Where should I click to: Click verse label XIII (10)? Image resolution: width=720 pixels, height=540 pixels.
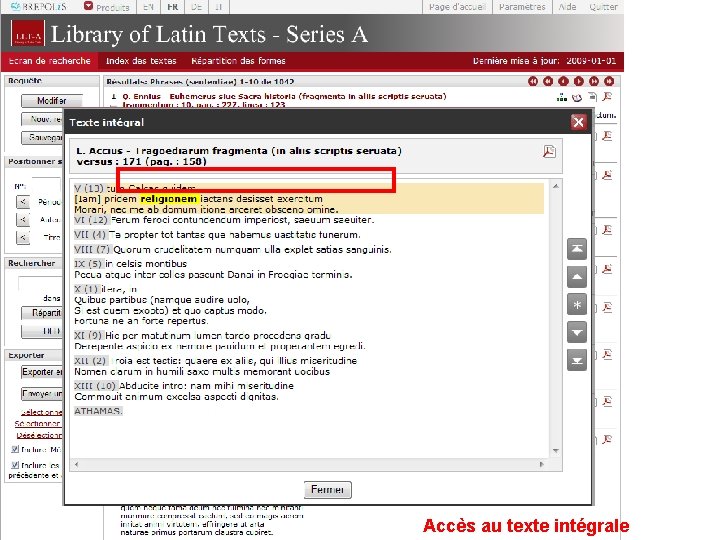click(96, 386)
